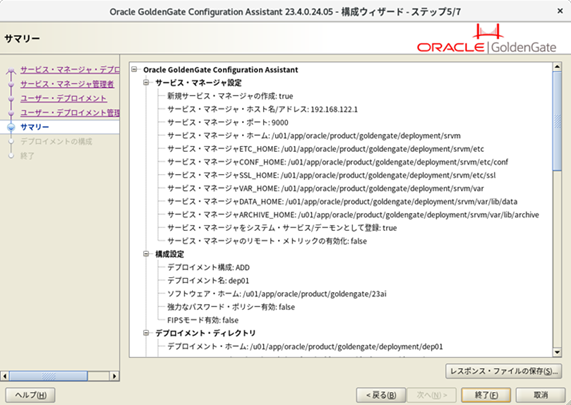This screenshot has height=405, width=571.
Task: Click the sidebar horizontal scroll-left arrow
Action: (x=5, y=376)
